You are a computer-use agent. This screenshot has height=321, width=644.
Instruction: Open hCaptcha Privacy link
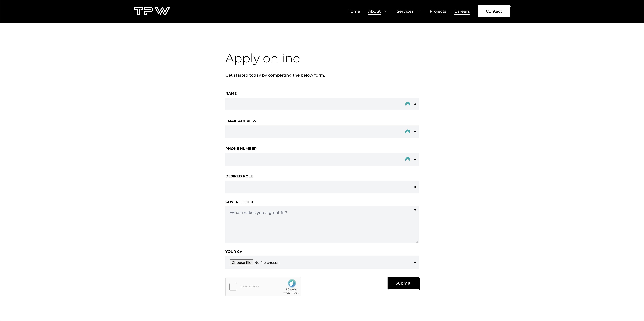click(287, 293)
